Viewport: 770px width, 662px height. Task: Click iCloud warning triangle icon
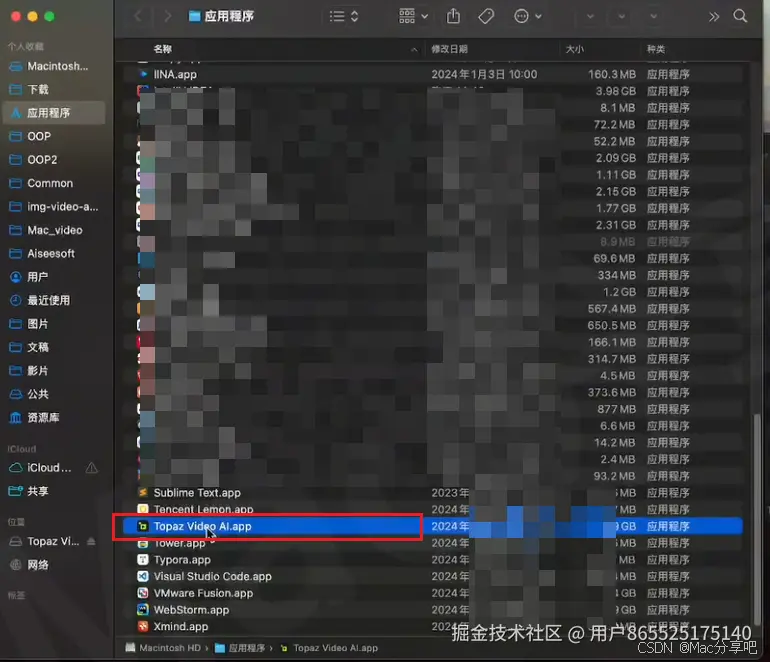point(91,468)
